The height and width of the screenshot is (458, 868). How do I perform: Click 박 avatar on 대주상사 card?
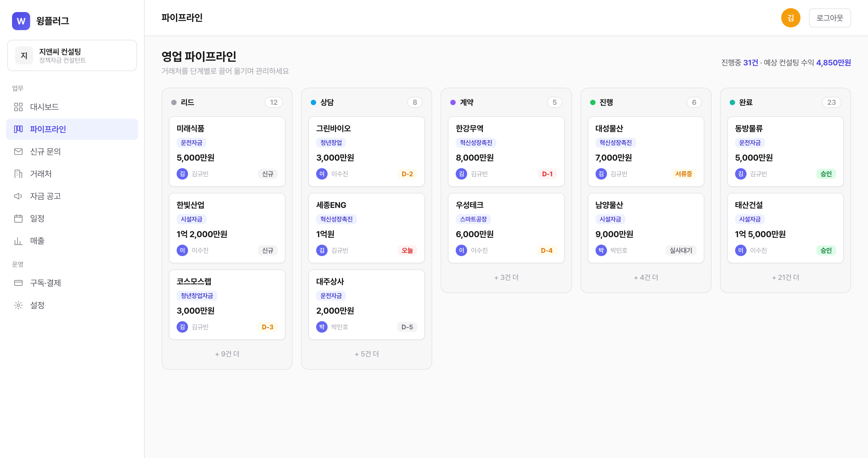click(x=322, y=327)
